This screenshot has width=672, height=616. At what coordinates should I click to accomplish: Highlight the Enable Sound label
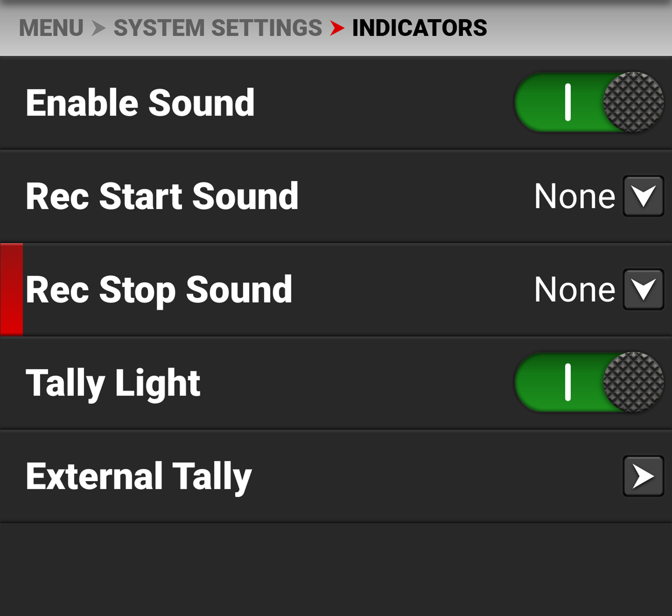140,103
